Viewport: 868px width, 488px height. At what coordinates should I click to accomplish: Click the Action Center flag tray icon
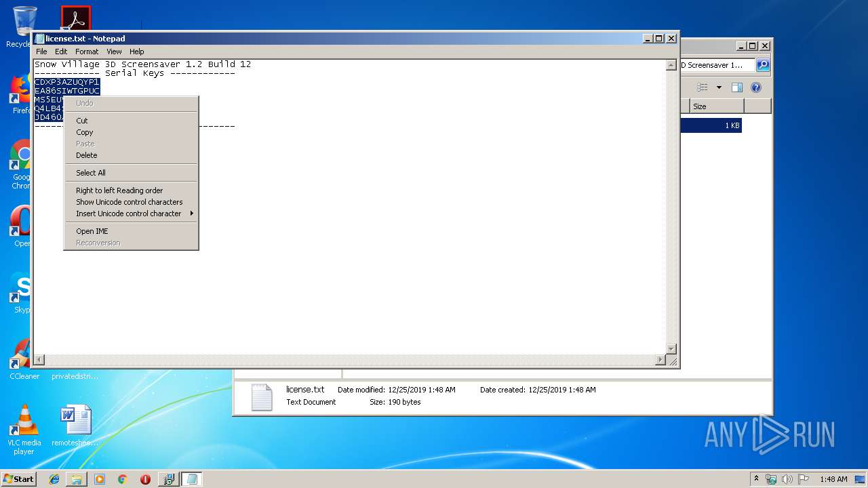[804, 479]
